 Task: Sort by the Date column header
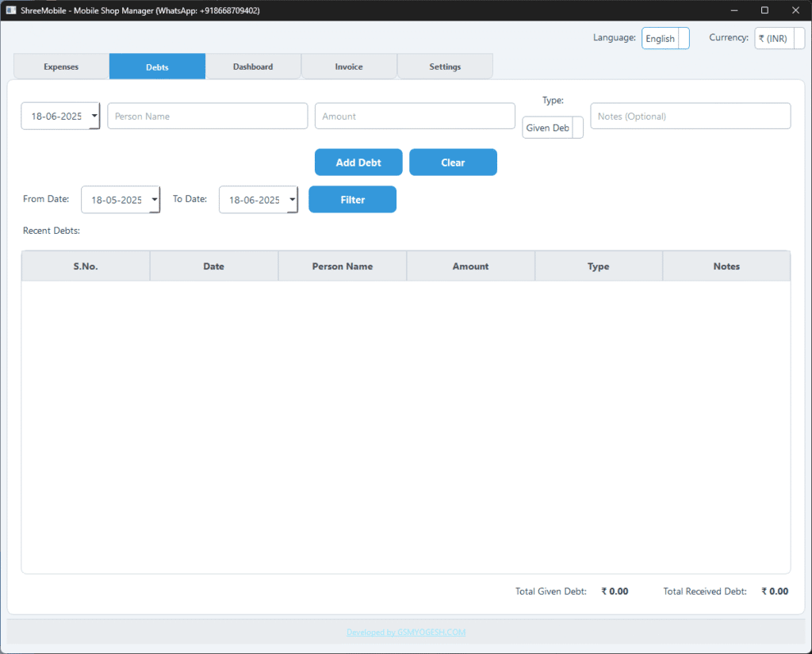click(214, 266)
